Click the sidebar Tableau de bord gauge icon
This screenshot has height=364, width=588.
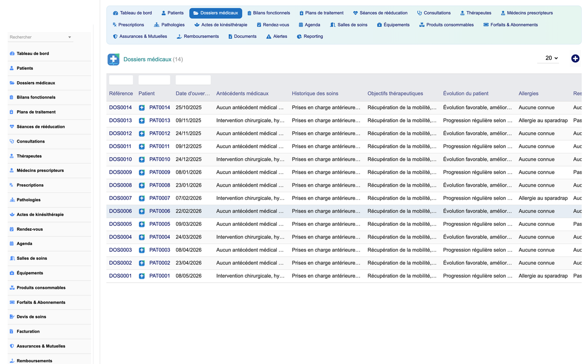[12, 53]
